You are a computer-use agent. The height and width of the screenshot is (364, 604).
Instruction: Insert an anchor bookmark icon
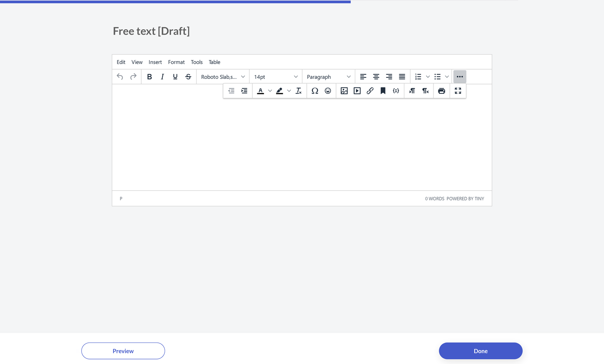coord(383,91)
